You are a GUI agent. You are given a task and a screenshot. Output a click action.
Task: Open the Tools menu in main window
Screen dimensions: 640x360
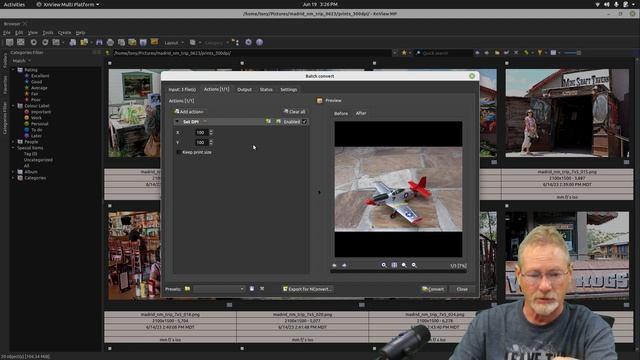[x=48, y=33]
